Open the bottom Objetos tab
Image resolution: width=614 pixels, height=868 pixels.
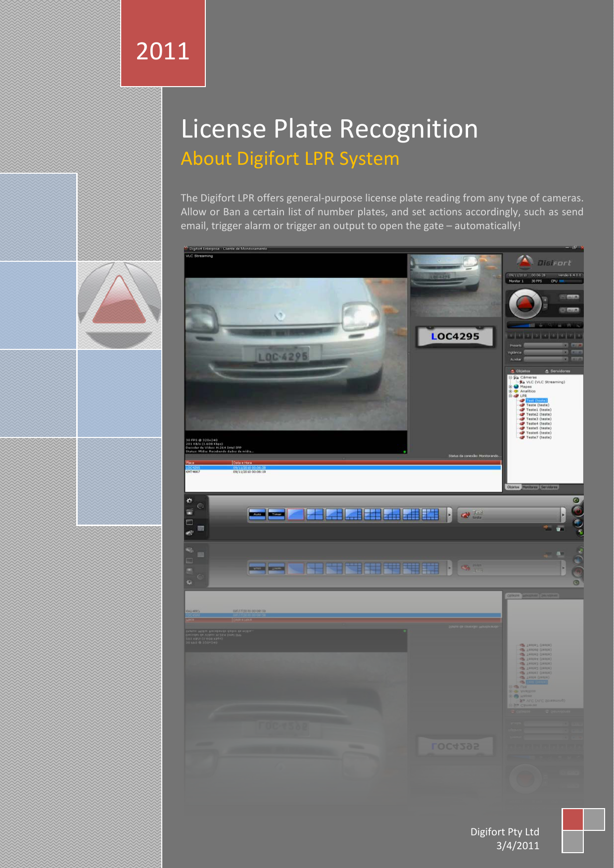pyautogui.click(x=514, y=487)
